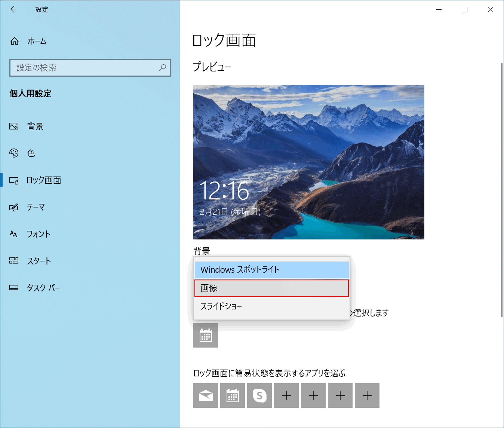Select the 背景 (Background) settings icon
Image resolution: width=504 pixels, height=428 pixels.
coord(13,126)
